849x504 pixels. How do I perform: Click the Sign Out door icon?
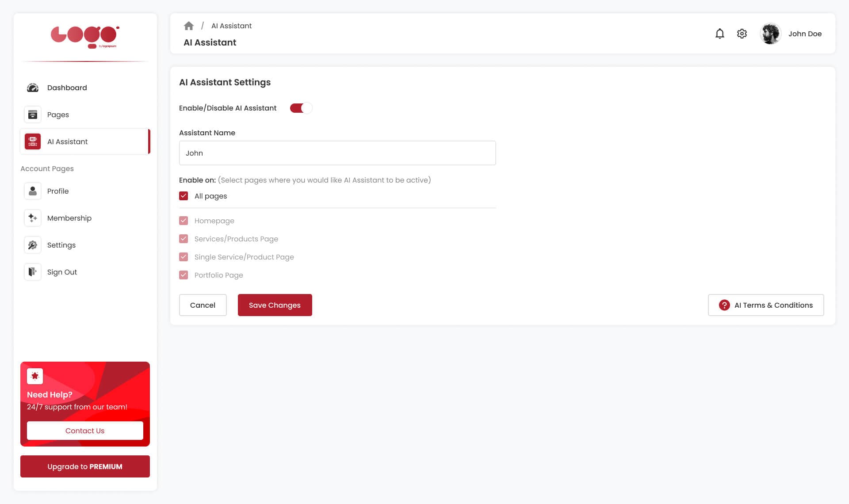33,272
